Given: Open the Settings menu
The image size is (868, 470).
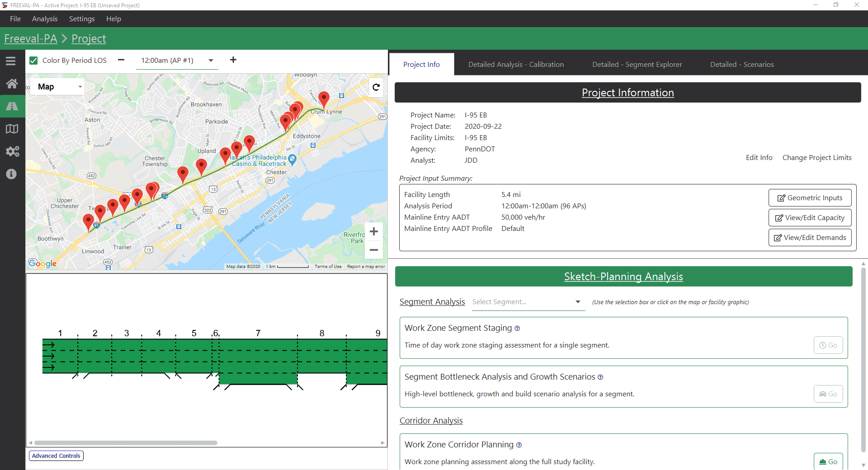Looking at the screenshot, I should point(82,19).
